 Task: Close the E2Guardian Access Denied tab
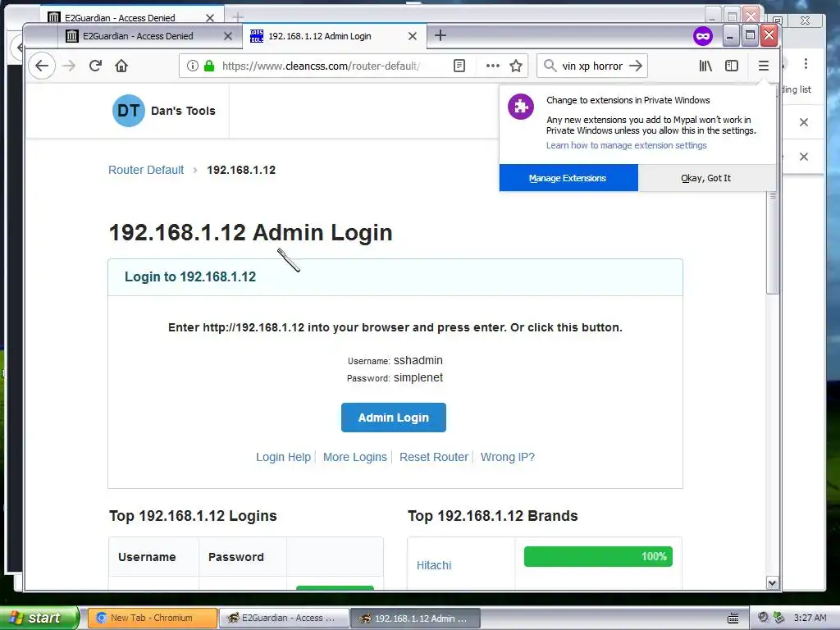click(228, 36)
